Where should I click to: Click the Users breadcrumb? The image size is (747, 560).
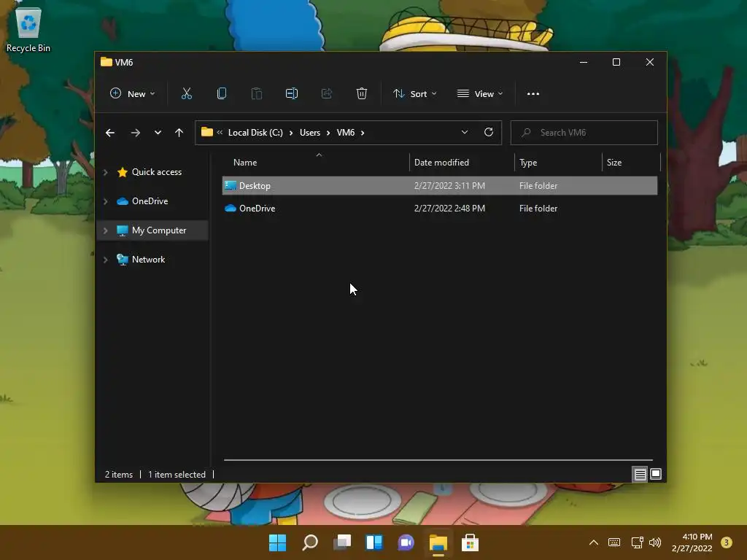point(309,133)
